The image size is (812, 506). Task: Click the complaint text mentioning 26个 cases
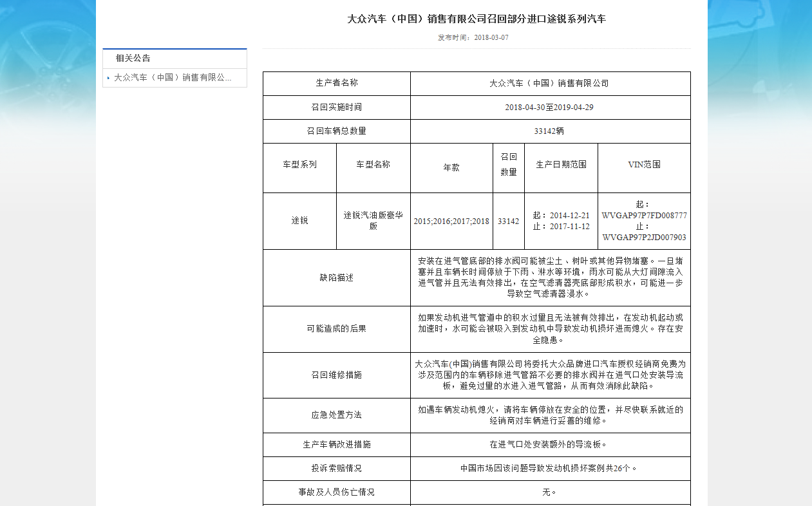pos(549,468)
